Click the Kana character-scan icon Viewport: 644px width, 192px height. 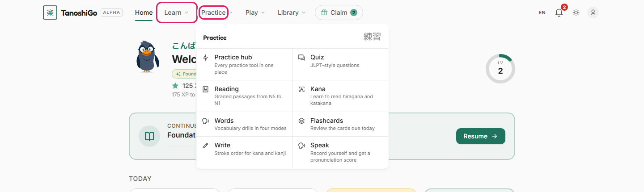301,89
